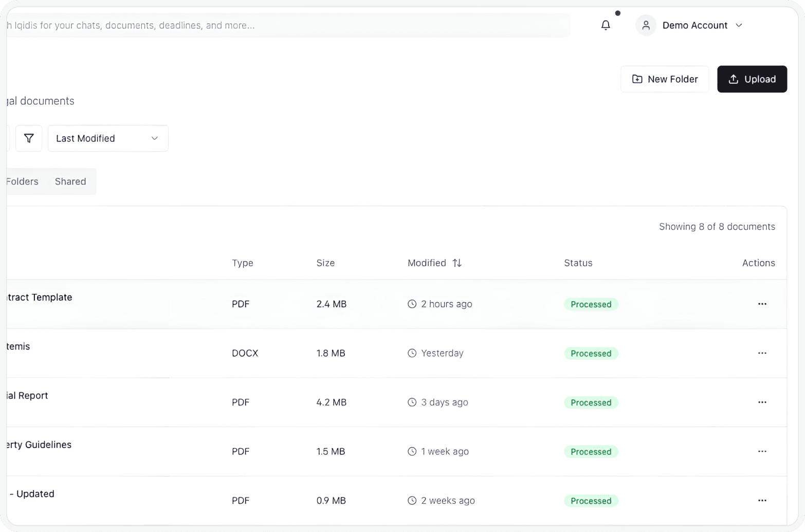Open the Report document name
Image resolution: width=805 pixels, height=532 pixels.
point(27,395)
